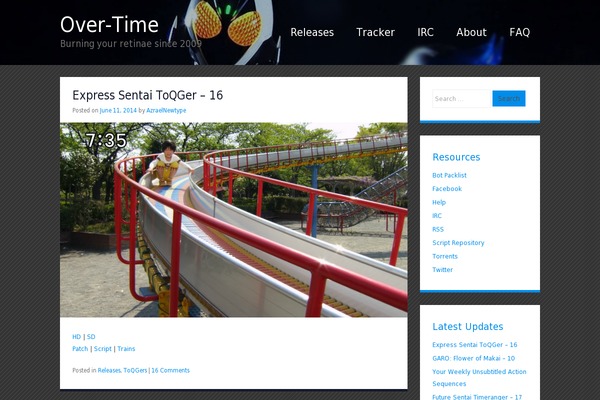Open the Facebook resource link
The image size is (600, 400).
[x=447, y=189]
